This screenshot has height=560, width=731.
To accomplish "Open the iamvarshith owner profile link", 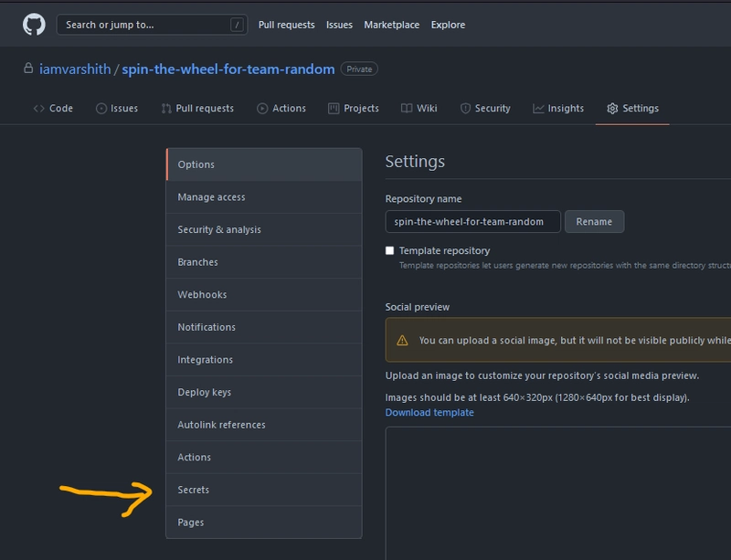I will click(75, 69).
